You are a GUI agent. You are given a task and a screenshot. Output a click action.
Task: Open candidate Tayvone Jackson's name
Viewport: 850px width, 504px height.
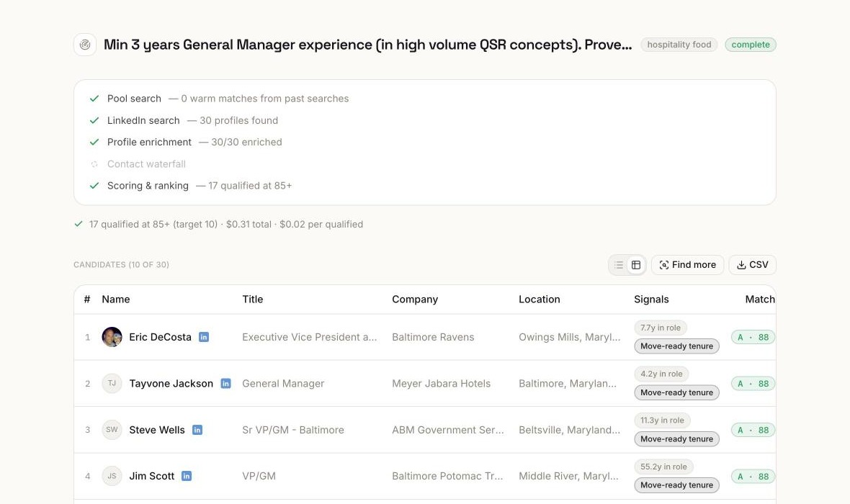click(171, 384)
